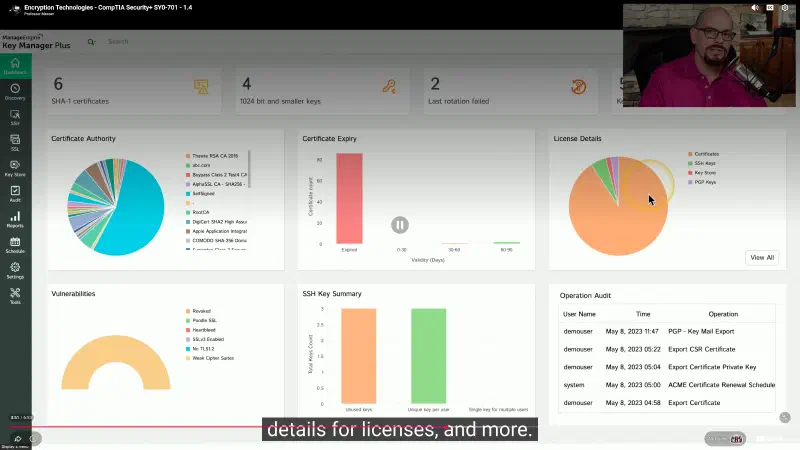Click the SHA-1 certificates card icon
This screenshot has height=450, width=800.
(x=201, y=87)
